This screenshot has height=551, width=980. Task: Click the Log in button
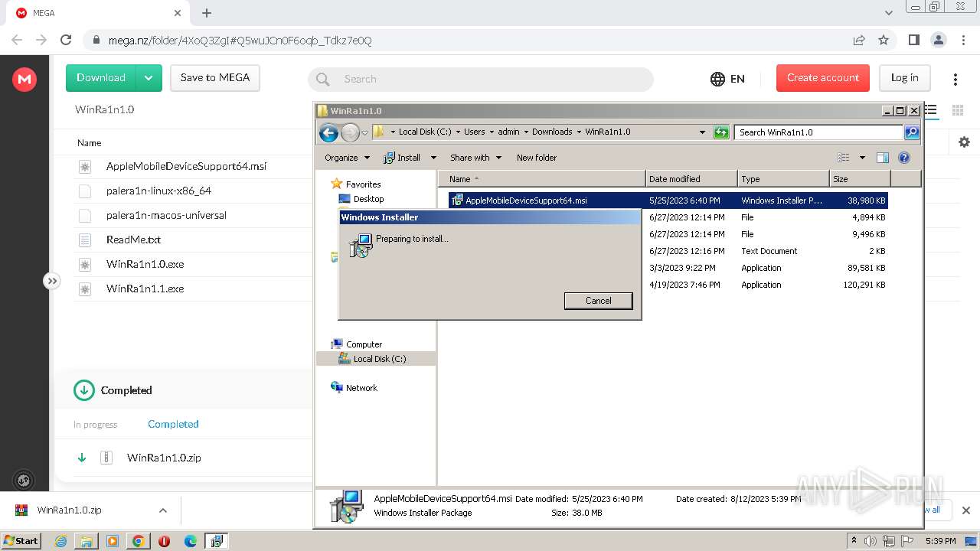point(905,78)
